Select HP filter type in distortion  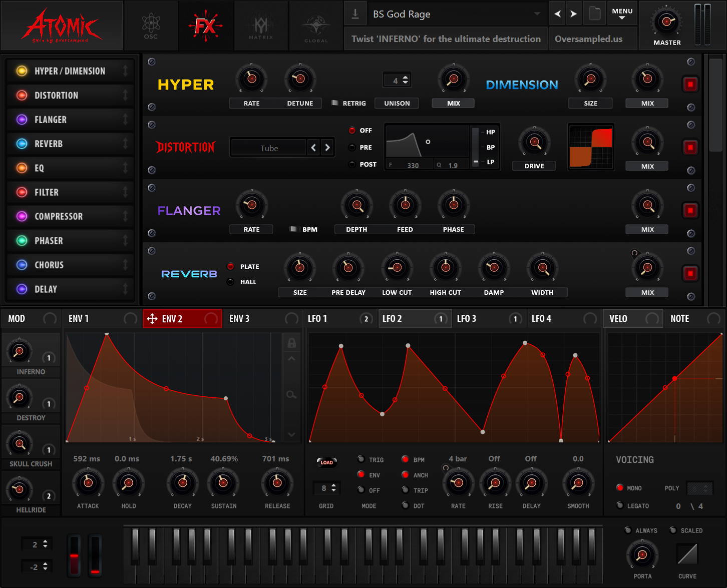(490, 132)
